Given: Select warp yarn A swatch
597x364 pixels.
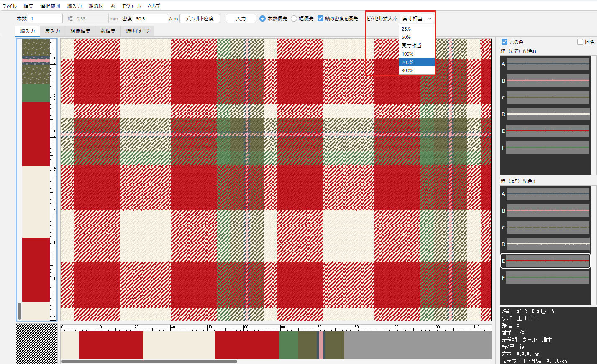Looking at the screenshot, I should (x=548, y=64).
